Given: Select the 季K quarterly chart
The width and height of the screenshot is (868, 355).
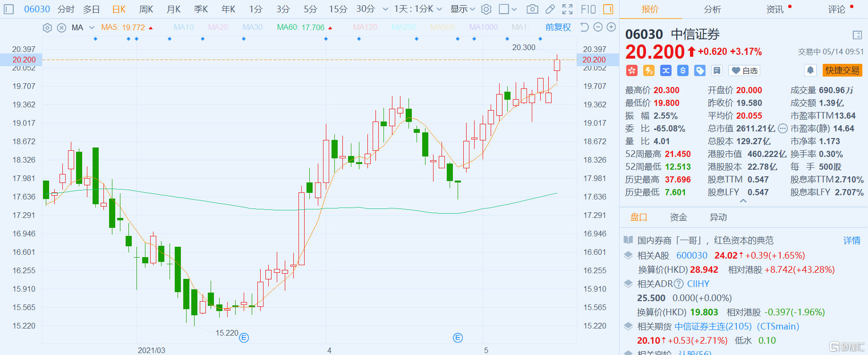Looking at the screenshot, I should coord(201,9).
